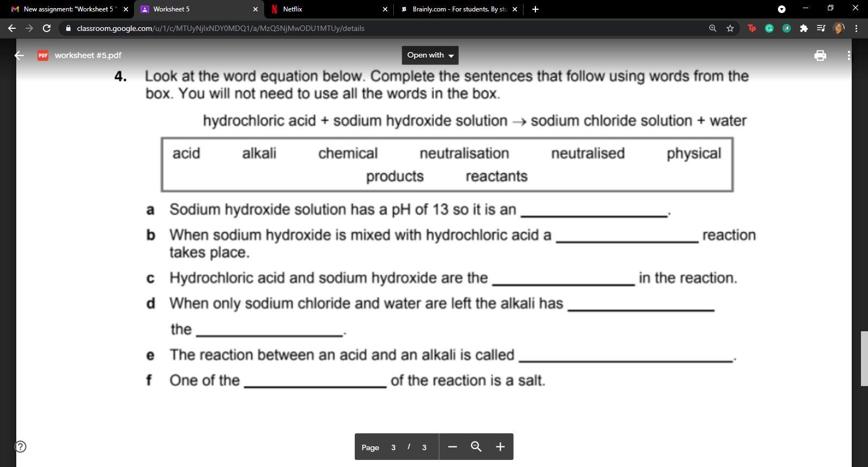Image resolution: width=868 pixels, height=467 pixels.
Task: Zoom out of the PDF page
Action: point(452,446)
